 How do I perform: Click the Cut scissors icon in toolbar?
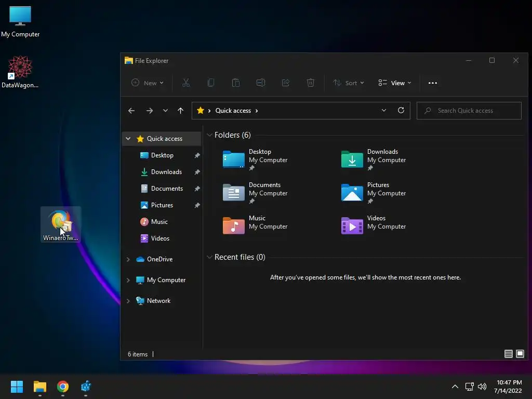186,83
